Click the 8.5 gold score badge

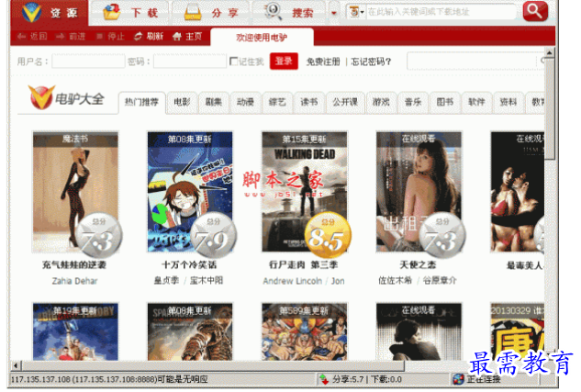(327, 236)
